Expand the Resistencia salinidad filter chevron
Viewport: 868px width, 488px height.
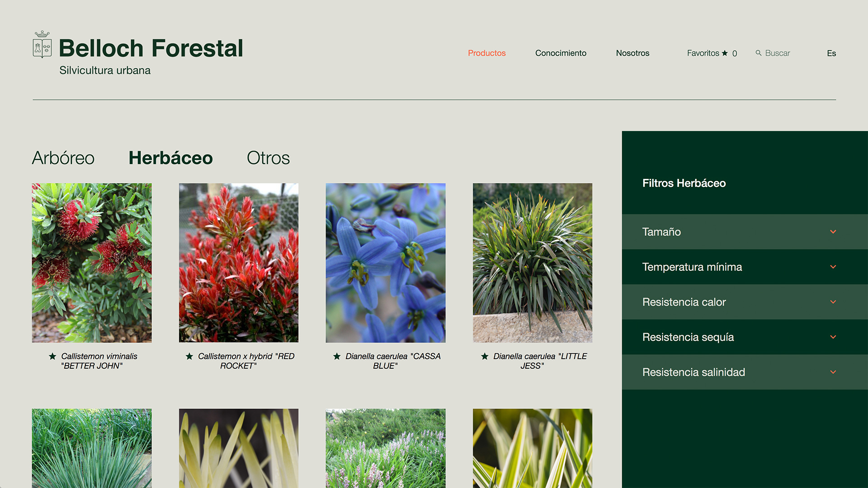pyautogui.click(x=833, y=372)
